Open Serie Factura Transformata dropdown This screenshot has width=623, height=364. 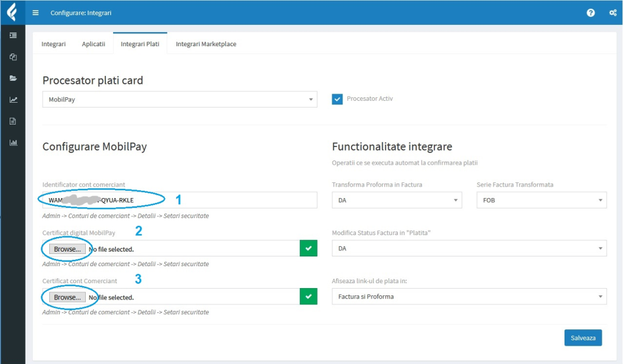(541, 200)
